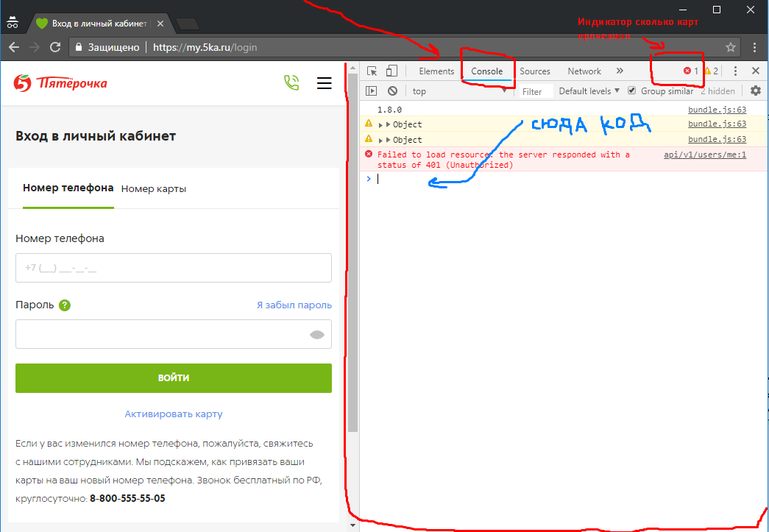Click the address bar URL
Viewport: 769px width, 532px height.
tap(205, 48)
